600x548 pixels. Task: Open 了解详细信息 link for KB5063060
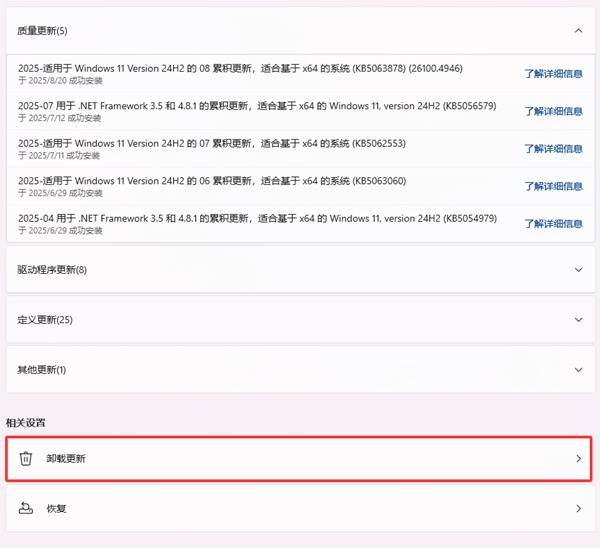point(553,187)
